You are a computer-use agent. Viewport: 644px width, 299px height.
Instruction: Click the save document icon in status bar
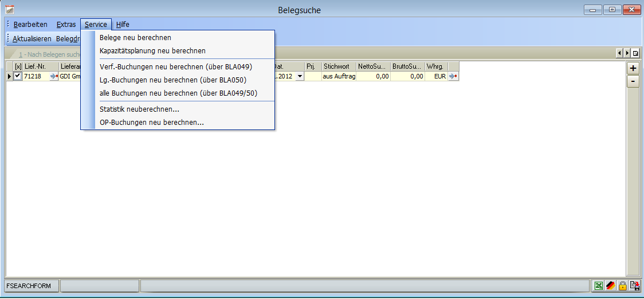click(634, 286)
